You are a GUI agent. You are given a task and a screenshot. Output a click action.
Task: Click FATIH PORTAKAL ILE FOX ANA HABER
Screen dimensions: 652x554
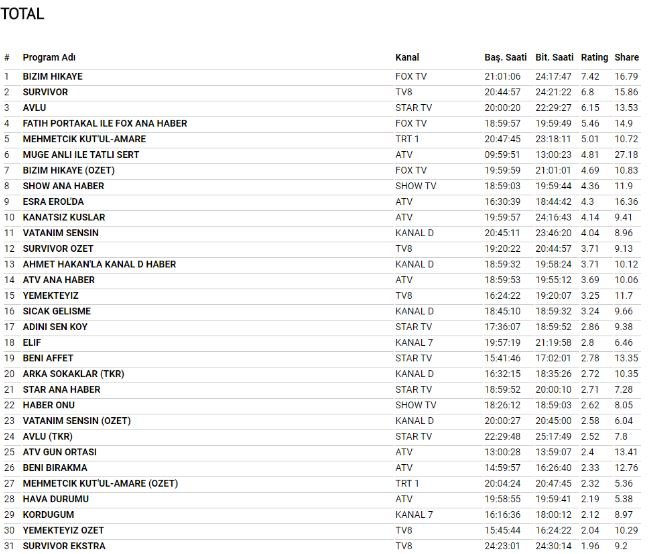click(105, 124)
